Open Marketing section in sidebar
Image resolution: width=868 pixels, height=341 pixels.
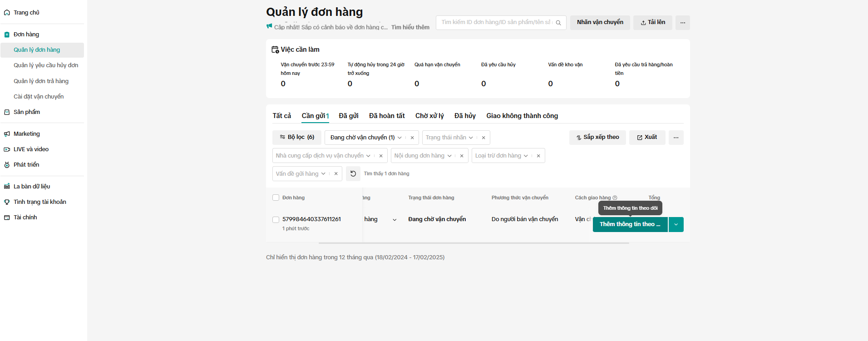pos(26,134)
